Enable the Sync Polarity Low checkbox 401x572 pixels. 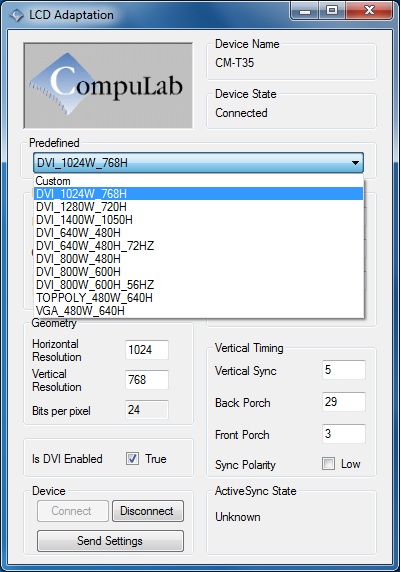point(328,464)
